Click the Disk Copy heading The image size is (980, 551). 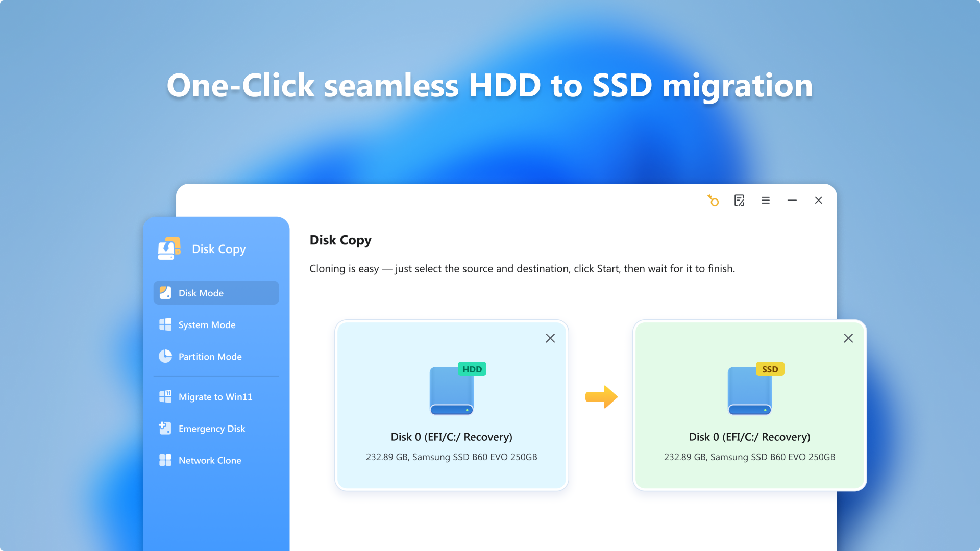(x=340, y=240)
